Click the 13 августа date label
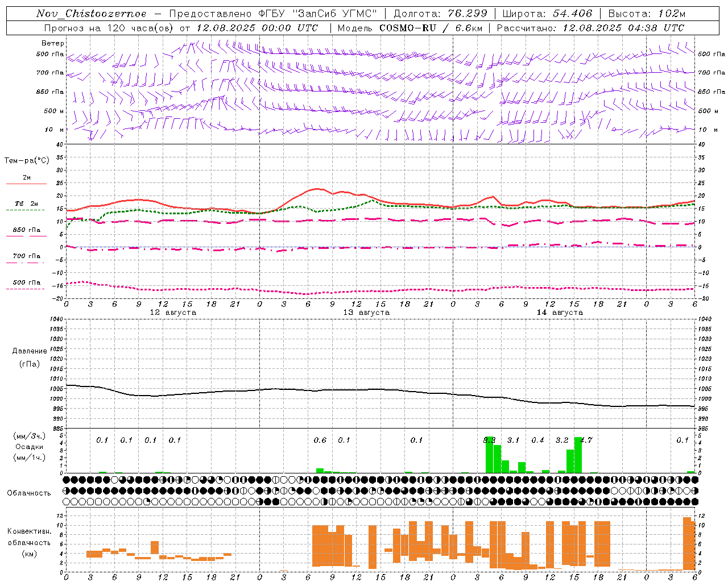This screenshot has height=582, width=728. point(366,313)
